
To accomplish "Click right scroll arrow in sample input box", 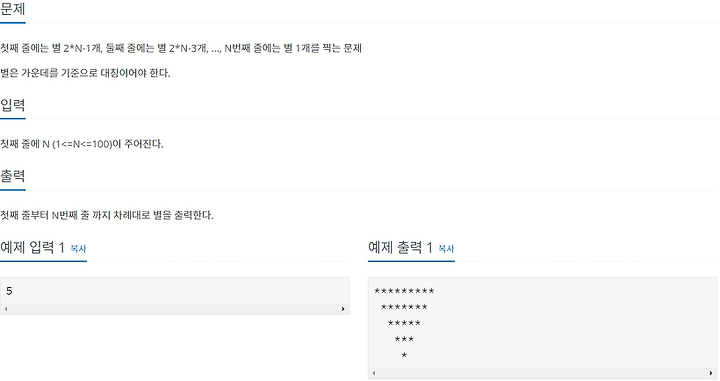I will coord(343,309).
